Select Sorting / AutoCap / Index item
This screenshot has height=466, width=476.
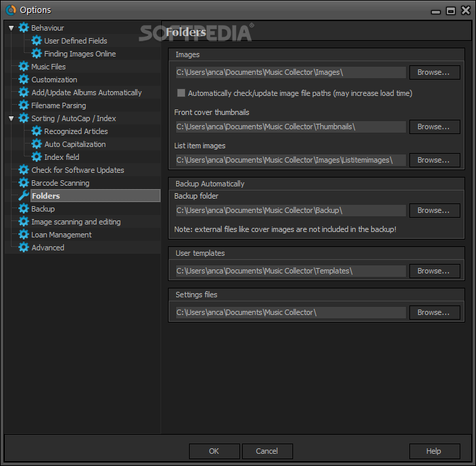point(73,118)
